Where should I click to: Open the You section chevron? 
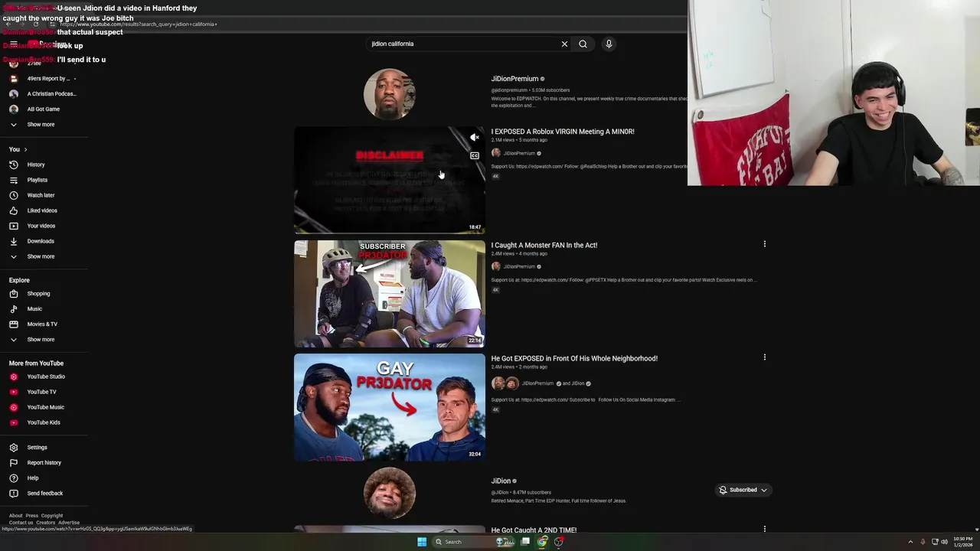(25, 149)
